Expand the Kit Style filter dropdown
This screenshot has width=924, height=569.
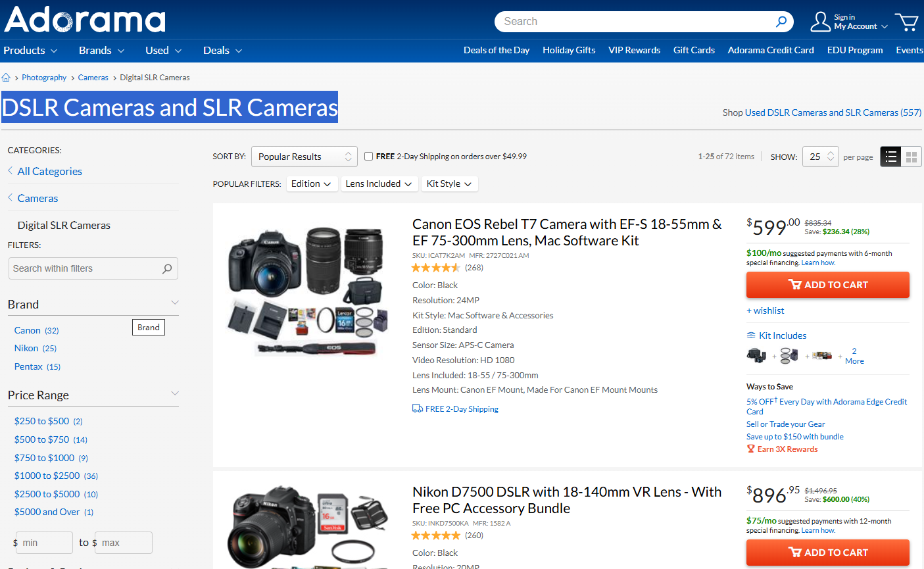(449, 184)
